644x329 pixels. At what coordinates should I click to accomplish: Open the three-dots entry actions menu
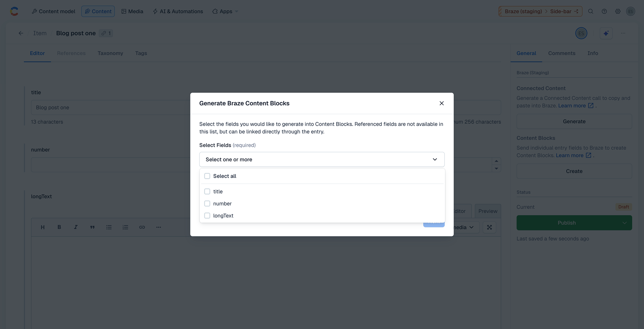pos(623,33)
